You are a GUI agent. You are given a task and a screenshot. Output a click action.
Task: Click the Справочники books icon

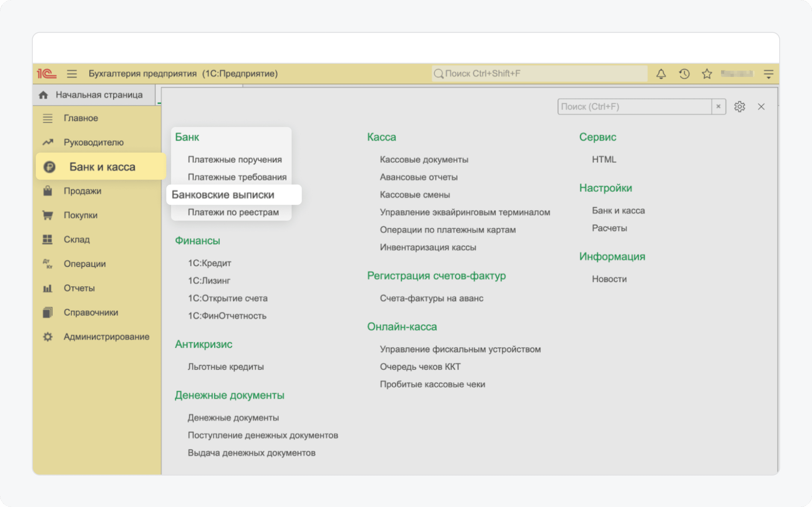pyautogui.click(x=48, y=312)
